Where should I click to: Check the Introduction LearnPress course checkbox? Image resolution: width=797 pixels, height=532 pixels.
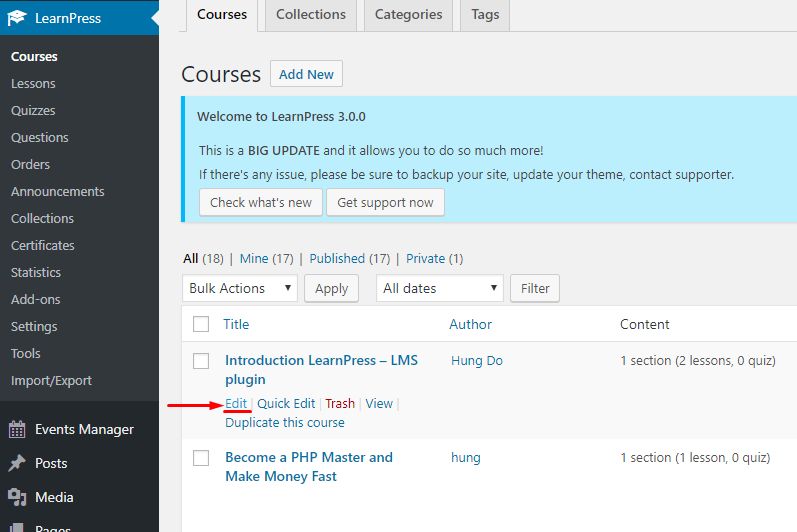click(x=201, y=361)
